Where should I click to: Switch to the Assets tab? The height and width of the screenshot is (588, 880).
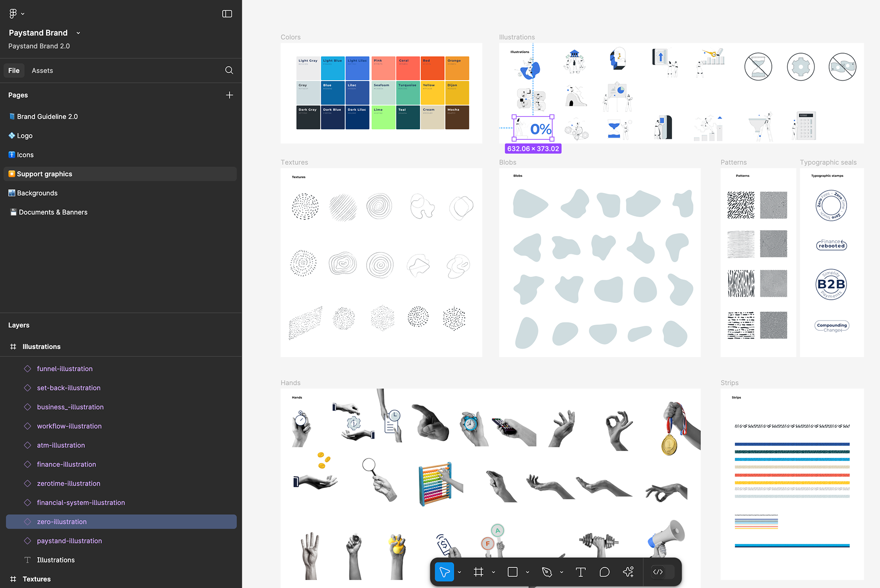42,71
